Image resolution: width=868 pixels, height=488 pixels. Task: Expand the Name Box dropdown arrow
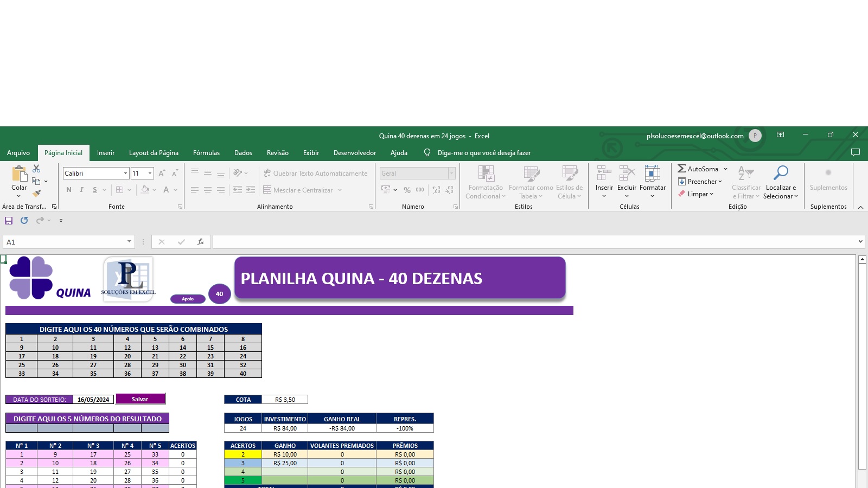pyautogui.click(x=129, y=242)
